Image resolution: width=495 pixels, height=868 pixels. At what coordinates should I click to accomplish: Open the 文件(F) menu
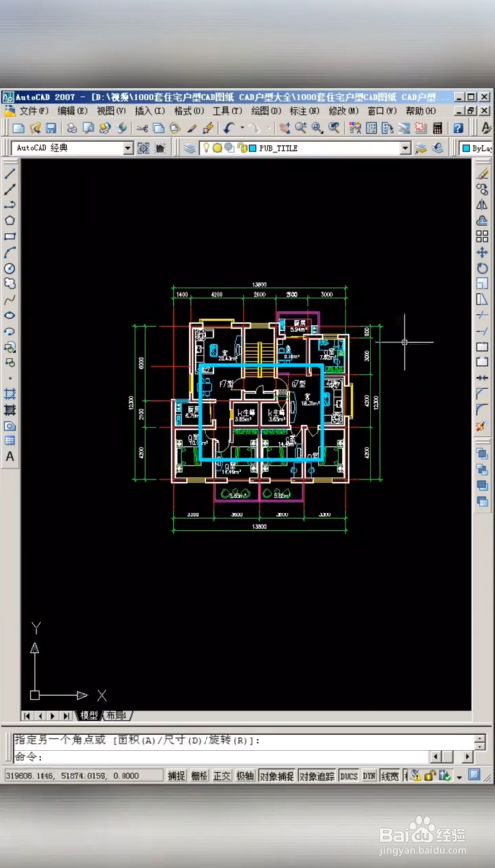coord(34,111)
